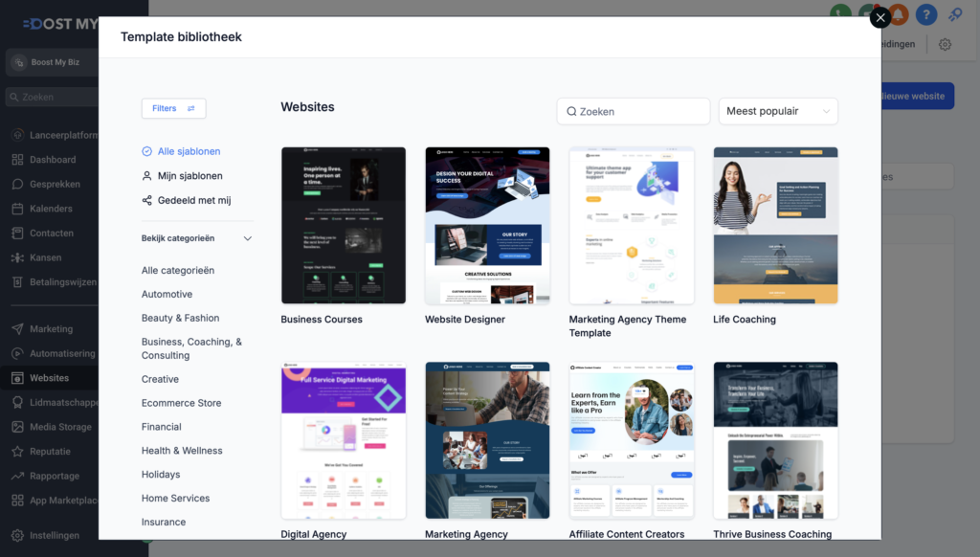
Task: Choose the Life Coaching template
Action: coord(775,225)
